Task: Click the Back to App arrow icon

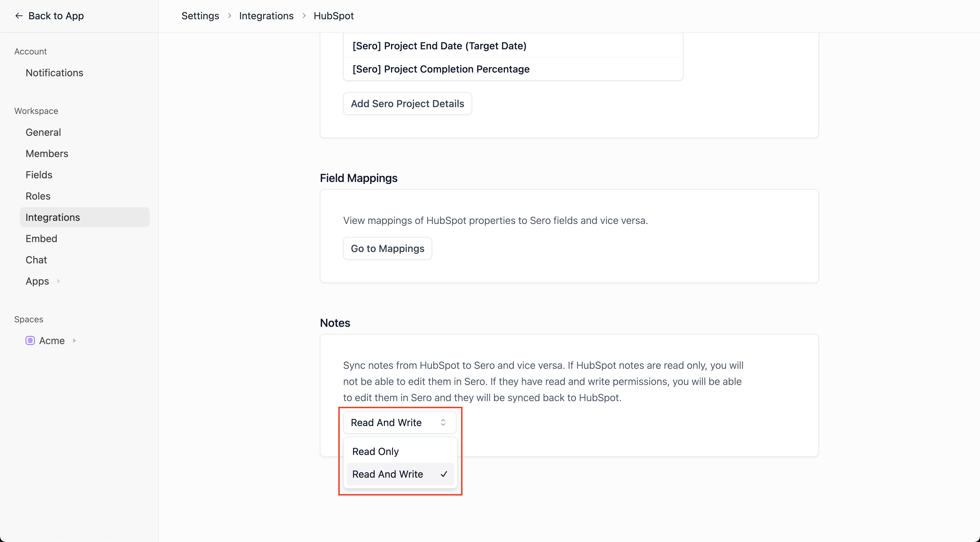Action: pos(19,16)
